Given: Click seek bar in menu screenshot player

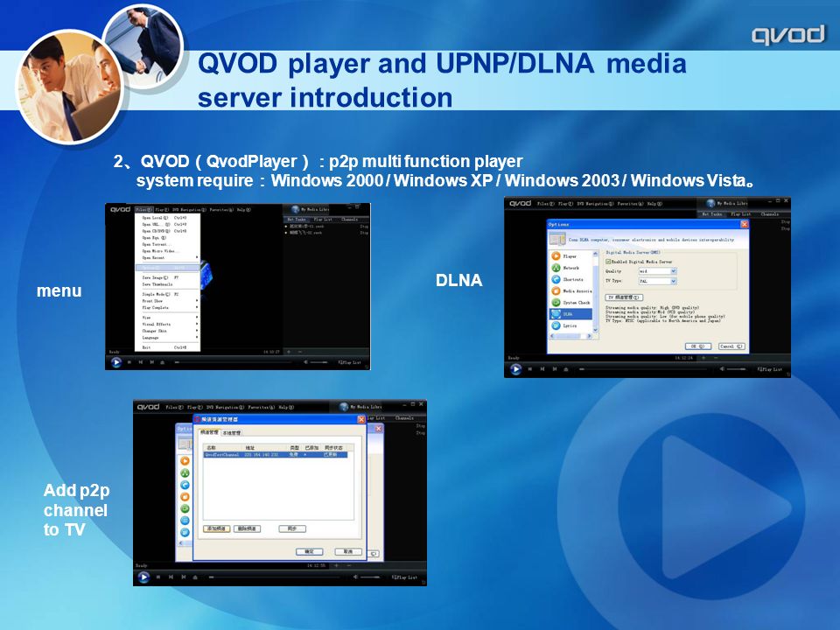Looking at the screenshot, I should [x=234, y=362].
